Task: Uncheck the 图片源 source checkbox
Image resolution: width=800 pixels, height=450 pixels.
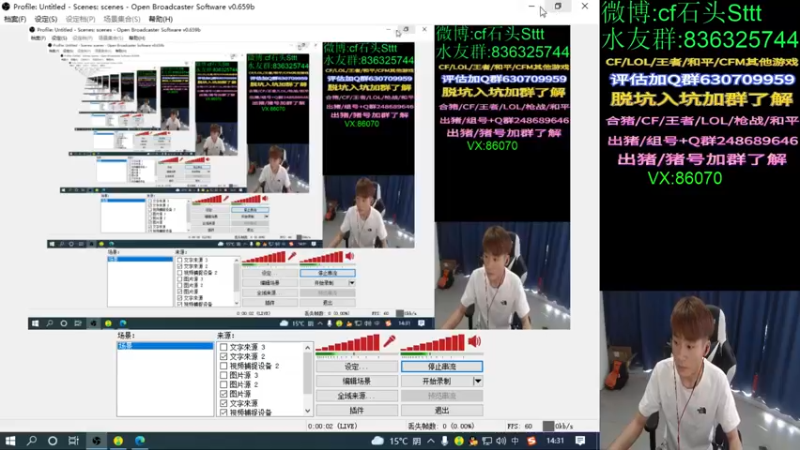Action: point(223,394)
